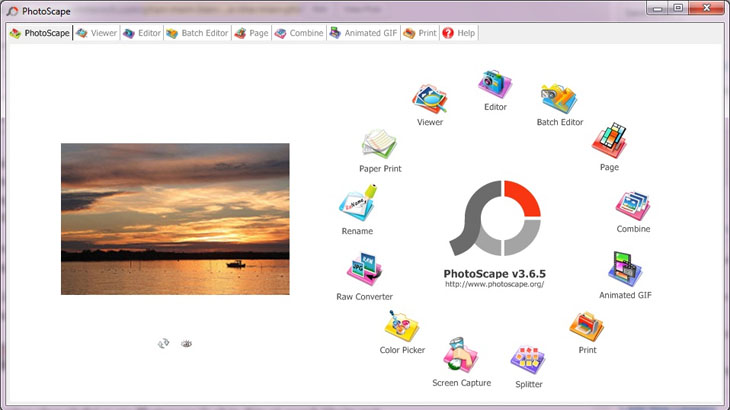The image size is (730, 410).
Task: Open the Batch Editor icon
Action: (x=559, y=98)
